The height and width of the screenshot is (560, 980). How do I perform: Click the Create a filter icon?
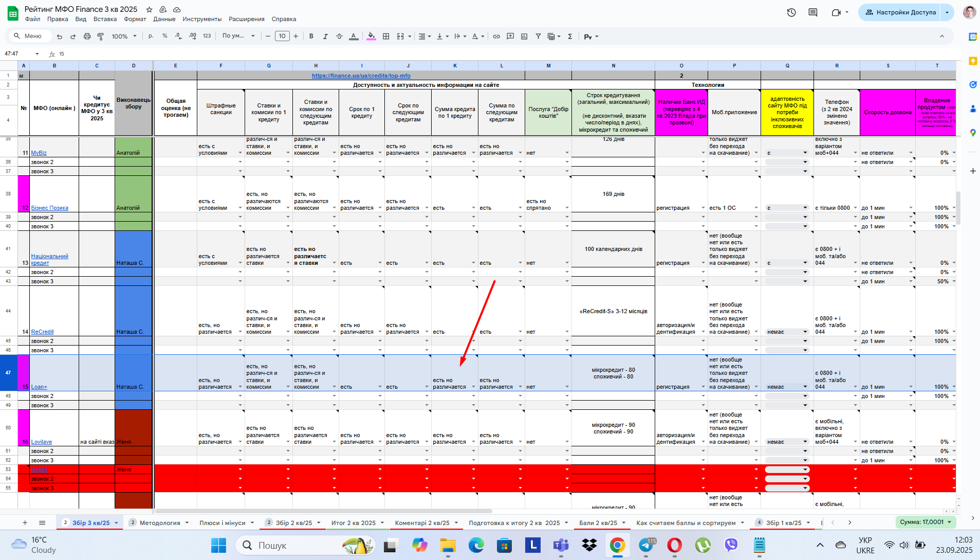pyautogui.click(x=538, y=37)
